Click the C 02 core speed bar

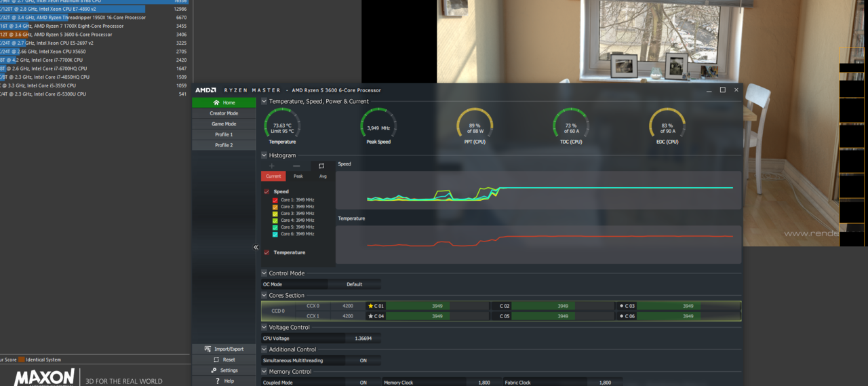point(563,306)
